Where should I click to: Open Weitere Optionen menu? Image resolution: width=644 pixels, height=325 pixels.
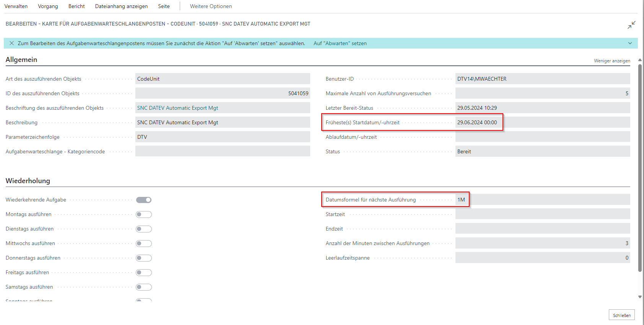point(211,6)
